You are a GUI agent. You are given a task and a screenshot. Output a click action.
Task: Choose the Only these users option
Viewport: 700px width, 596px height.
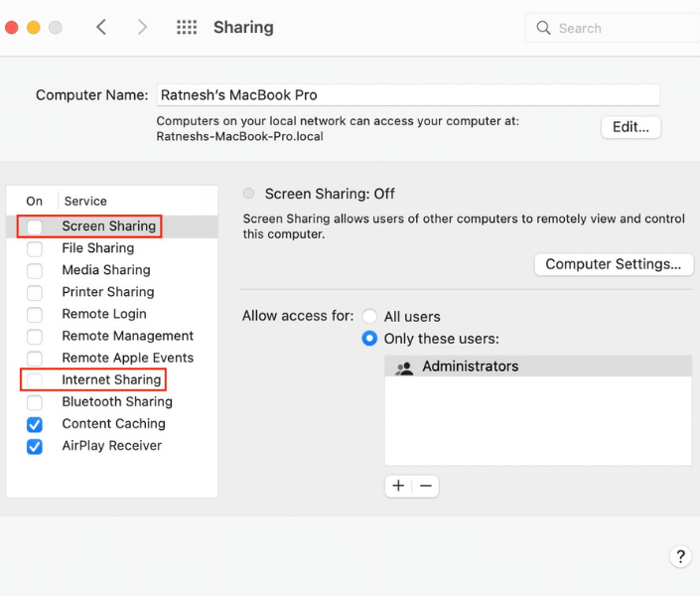pyautogui.click(x=369, y=338)
